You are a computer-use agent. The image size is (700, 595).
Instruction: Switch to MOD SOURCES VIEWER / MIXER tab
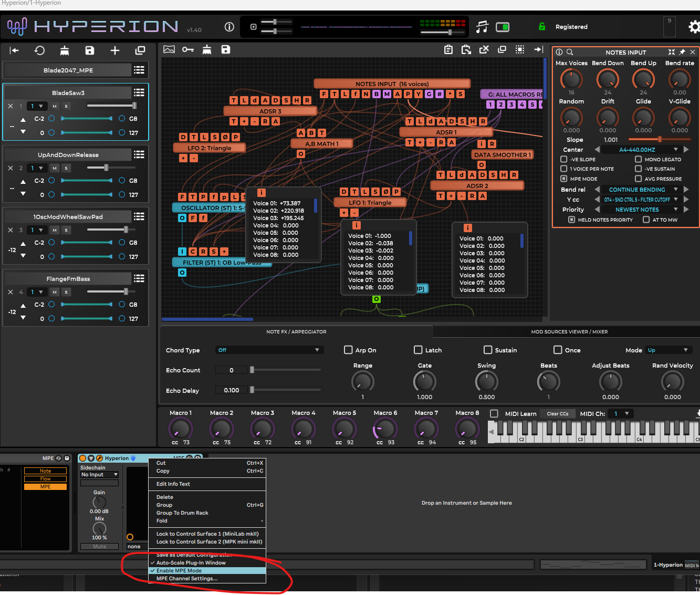coord(569,332)
